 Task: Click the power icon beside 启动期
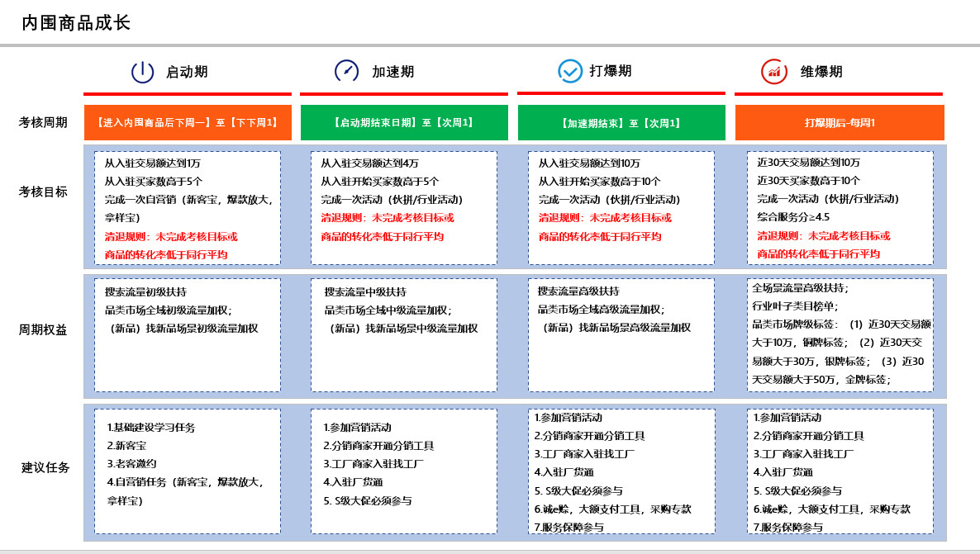[x=142, y=72]
